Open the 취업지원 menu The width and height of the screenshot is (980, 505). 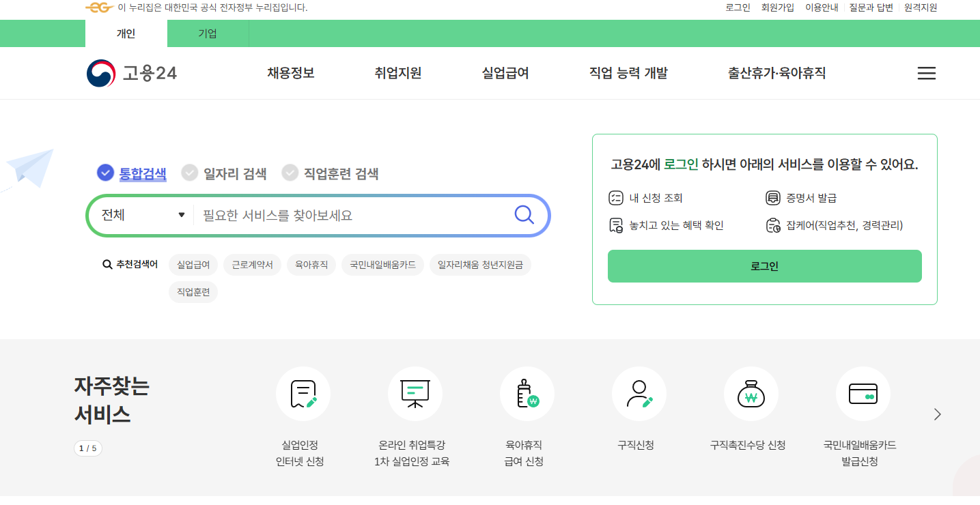(x=398, y=73)
